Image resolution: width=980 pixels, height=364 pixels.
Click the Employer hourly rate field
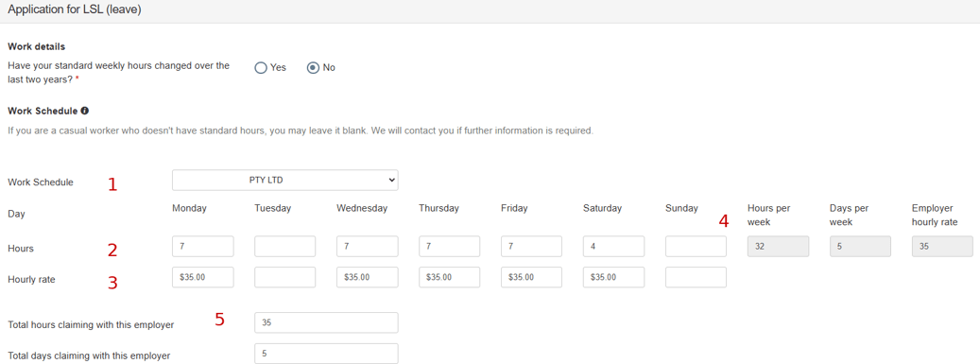942,247
